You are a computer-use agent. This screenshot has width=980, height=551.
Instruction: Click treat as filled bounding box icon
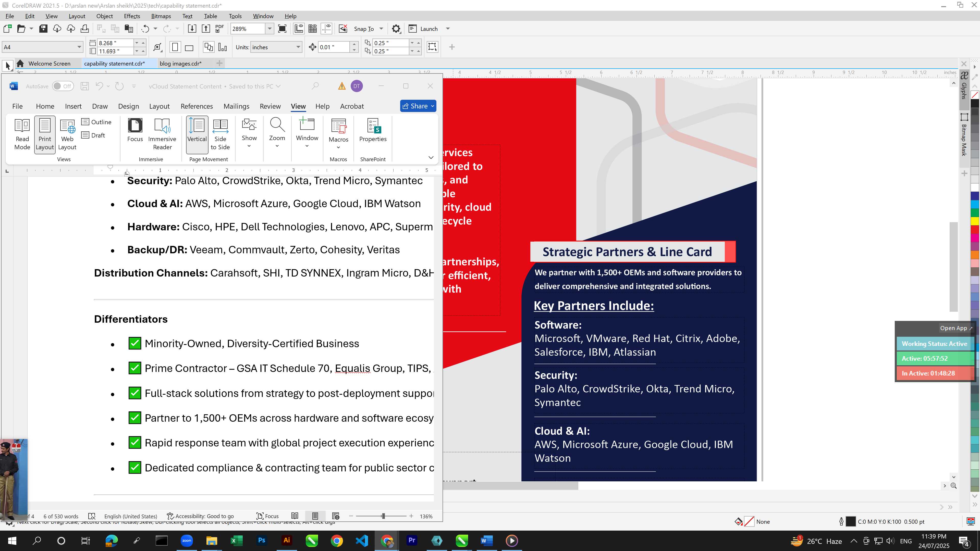click(433, 47)
